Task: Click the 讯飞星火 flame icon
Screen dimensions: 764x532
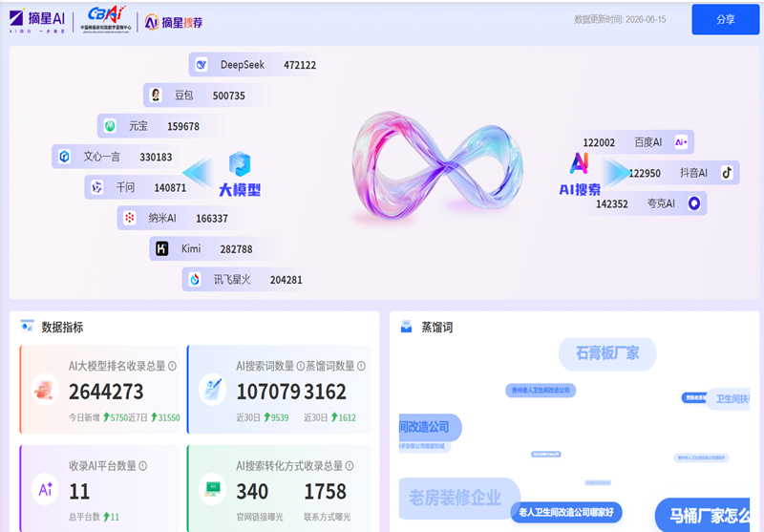Action: coord(195,279)
